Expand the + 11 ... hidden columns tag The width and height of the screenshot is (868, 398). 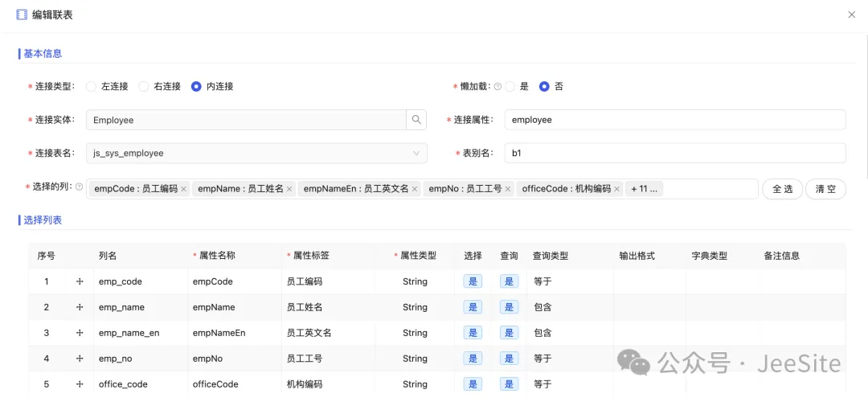pos(644,189)
